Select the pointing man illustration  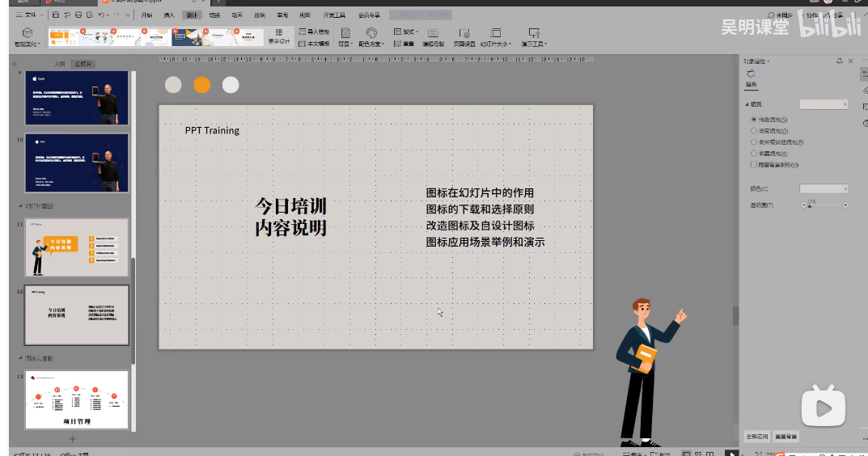(x=650, y=372)
